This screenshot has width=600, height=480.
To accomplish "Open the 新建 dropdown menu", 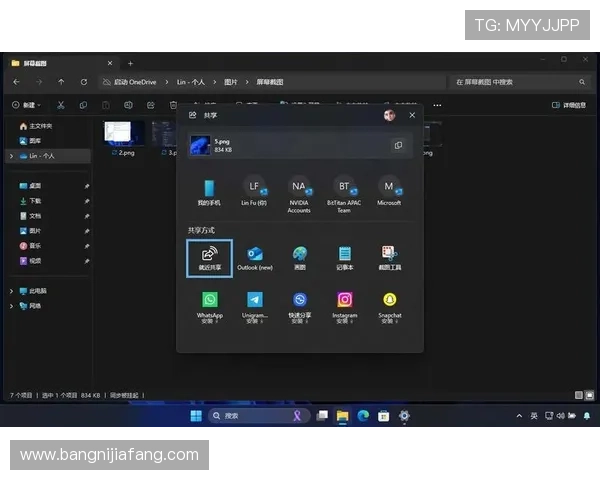I will 29,104.
